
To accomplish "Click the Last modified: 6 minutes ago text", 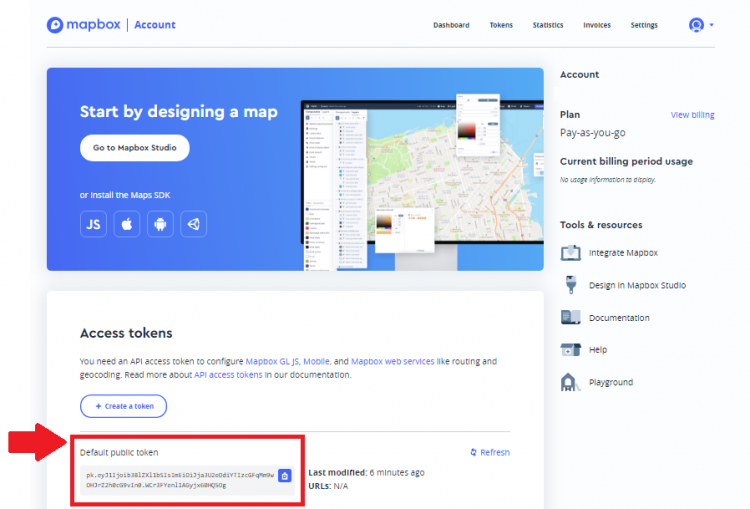I will (x=366, y=473).
